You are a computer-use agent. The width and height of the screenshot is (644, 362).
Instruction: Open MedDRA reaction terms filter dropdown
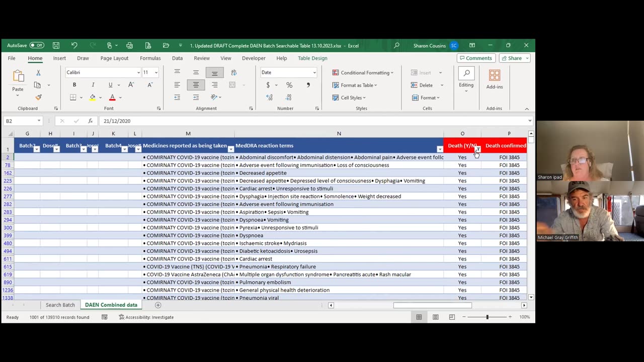[x=440, y=149]
